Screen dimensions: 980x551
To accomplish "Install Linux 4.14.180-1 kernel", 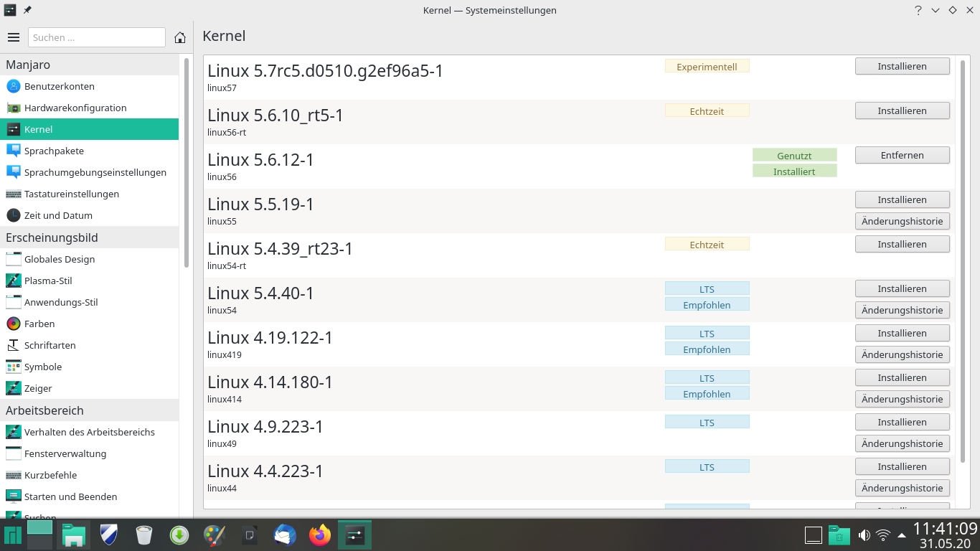I will tap(902, 377).
